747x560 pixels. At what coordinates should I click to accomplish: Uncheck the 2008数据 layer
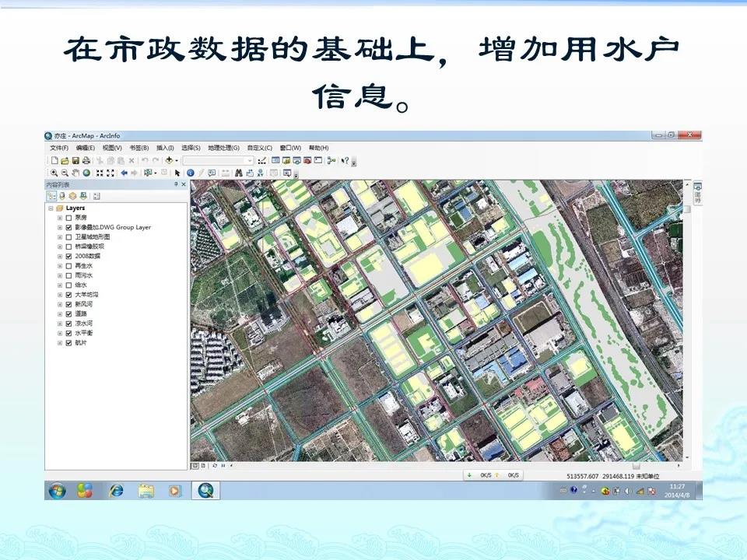pyautogui.click(x=68, y=256)
